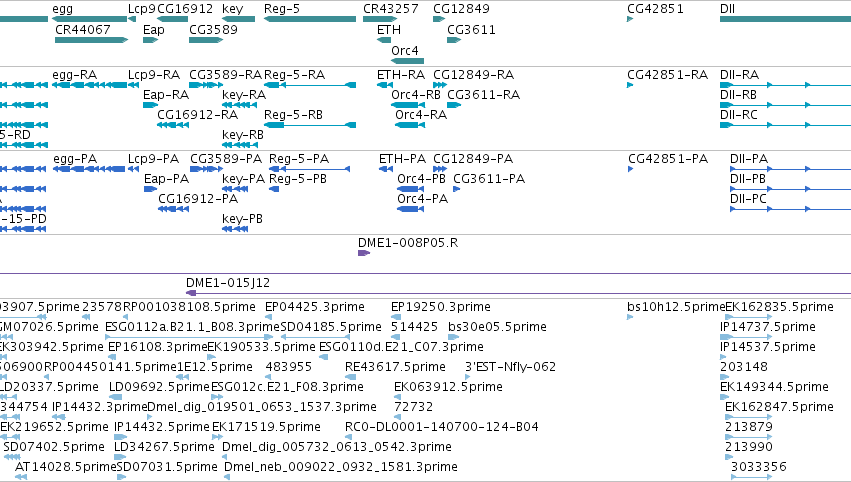Screen dimensions: 851x482
Task: Click the CG42851 gene label
Action: (x=655, y=9)
